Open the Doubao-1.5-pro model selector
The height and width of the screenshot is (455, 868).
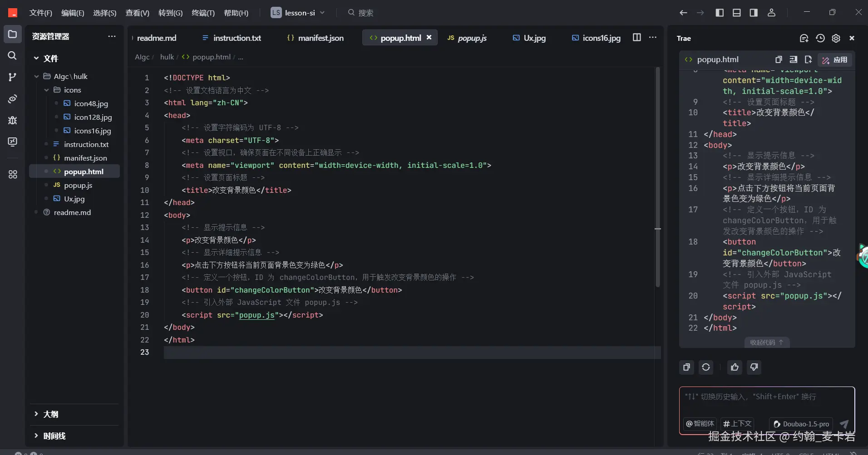(x=801, y=424)
